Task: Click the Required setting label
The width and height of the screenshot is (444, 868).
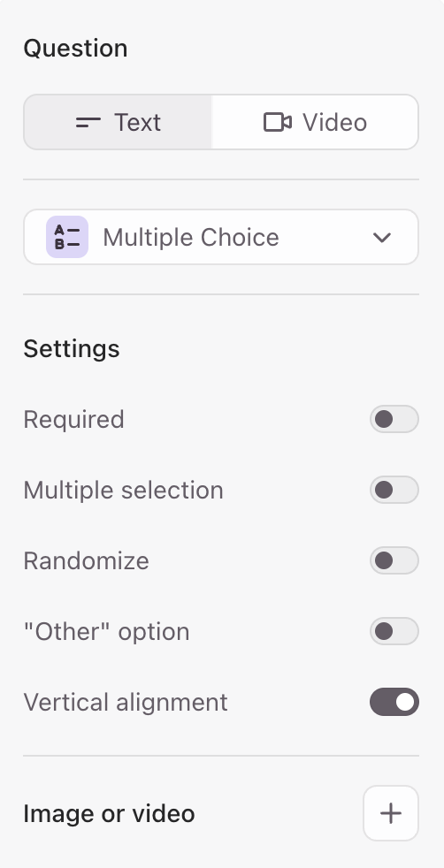Action: click(73, 420)
